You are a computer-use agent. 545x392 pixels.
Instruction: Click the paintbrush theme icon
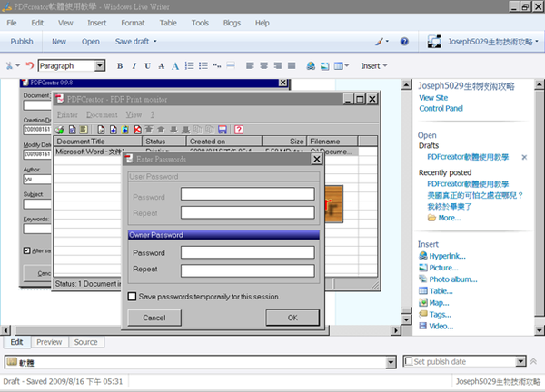pyautogui.click(x=380, y=42)
